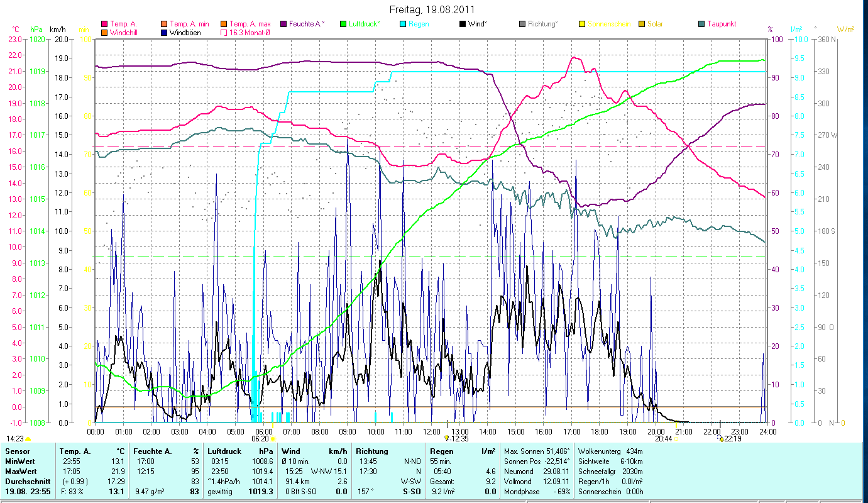This screenshot has width=868, height=503.
Task: Click the chart title Freitag, 19.08.2011
Action: coord(432,9)
